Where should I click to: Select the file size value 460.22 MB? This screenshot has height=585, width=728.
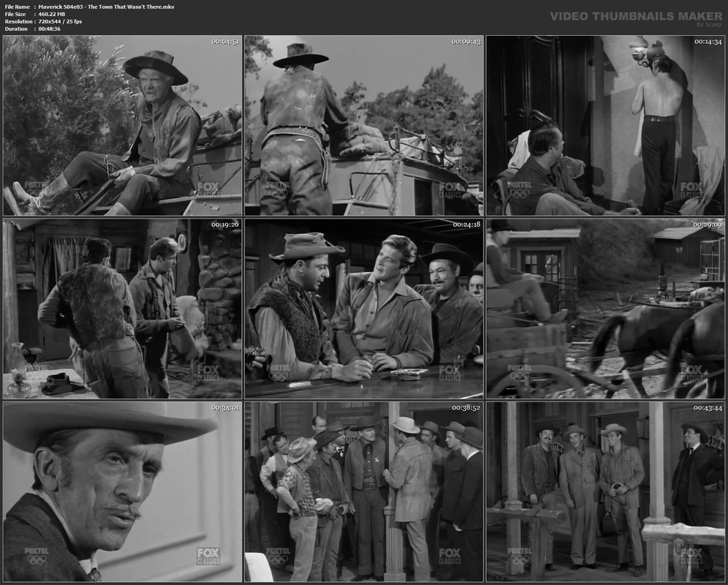tap(52, 15)
